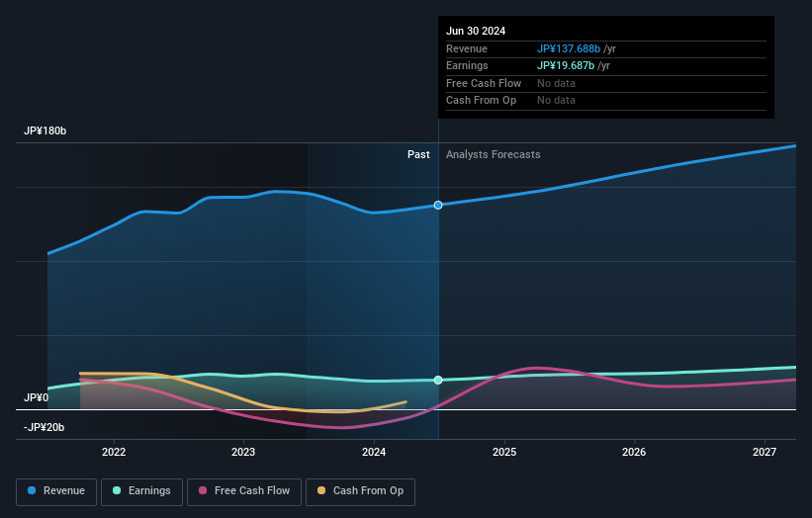Click the tooltip Earnings row label

click(467, 65)
